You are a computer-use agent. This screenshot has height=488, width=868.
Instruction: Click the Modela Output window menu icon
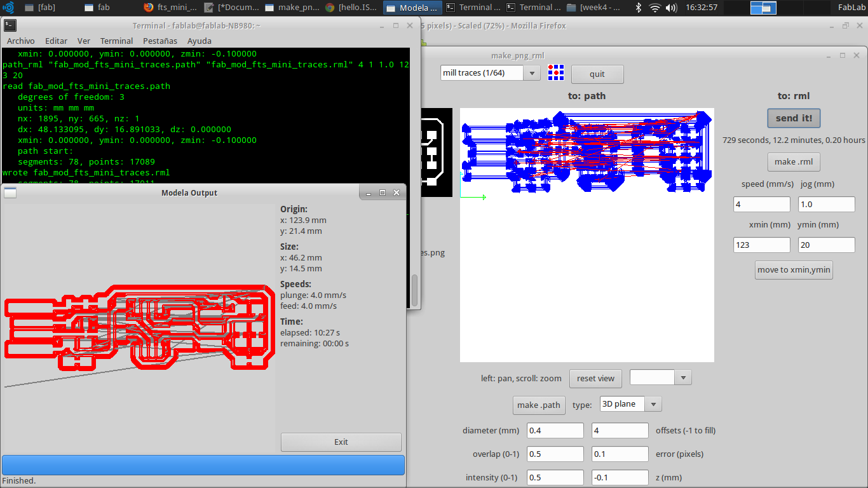(x=10, y=193)
